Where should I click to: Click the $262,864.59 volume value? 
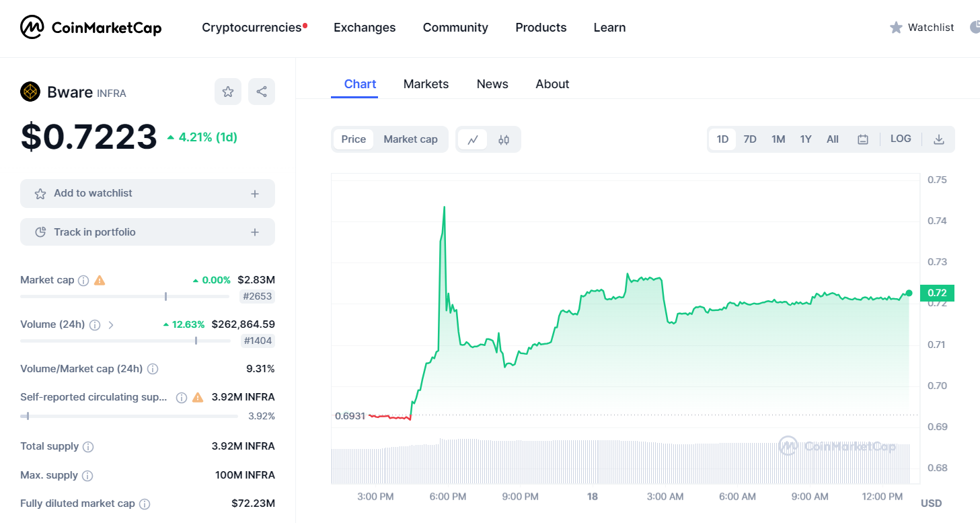tap(243, 324)
